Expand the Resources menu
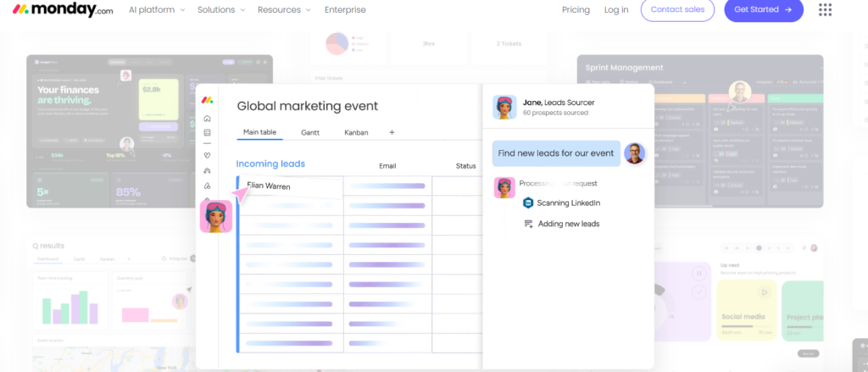Image resolution: width=868 pixels, height=372 pixels. (284, 10)
